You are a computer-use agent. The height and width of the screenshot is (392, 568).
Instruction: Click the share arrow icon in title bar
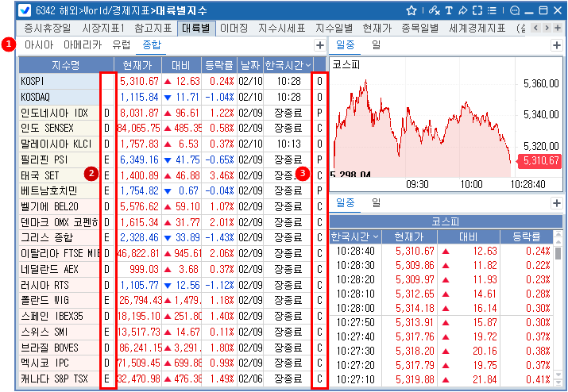tap(464, 10)
